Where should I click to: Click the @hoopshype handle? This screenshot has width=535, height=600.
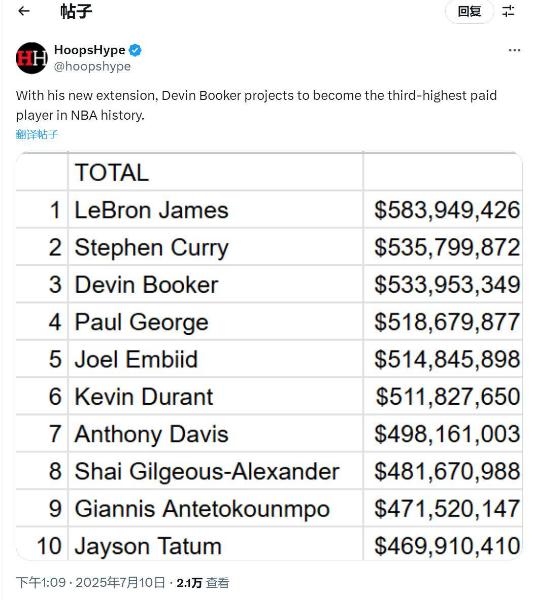(x=92, y=66)
